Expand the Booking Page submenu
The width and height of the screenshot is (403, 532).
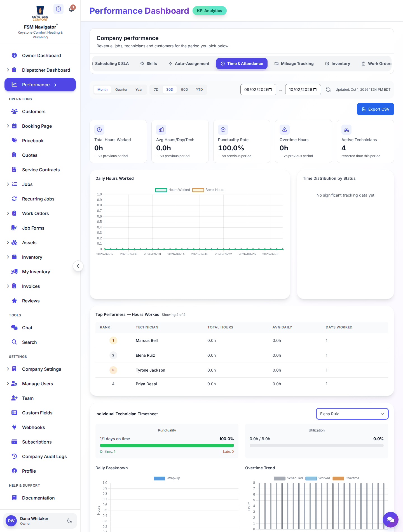(8, 126)
